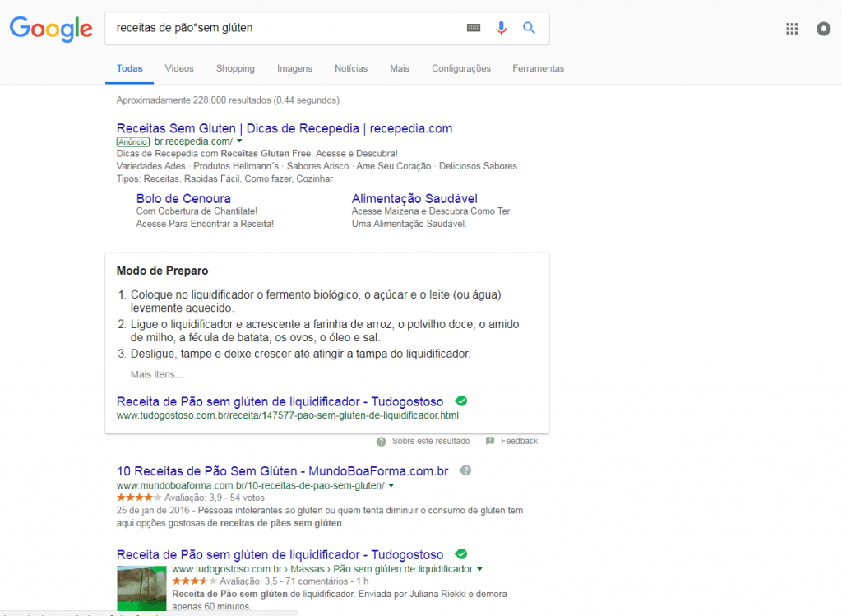This screenshot has height=616, width=842.
Task: Click green checkmark beside lower Tudogostoso result
Action: [x=460, y=553]
